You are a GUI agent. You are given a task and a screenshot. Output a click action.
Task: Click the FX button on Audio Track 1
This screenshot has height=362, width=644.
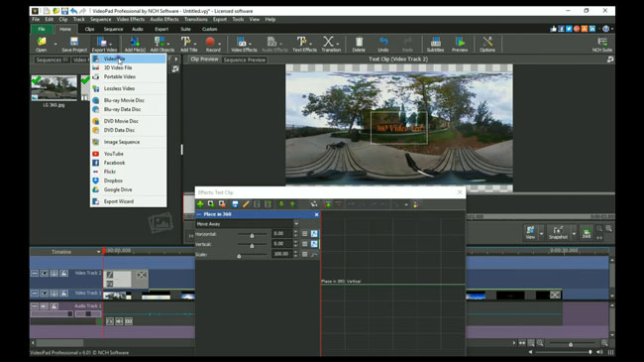110,321
